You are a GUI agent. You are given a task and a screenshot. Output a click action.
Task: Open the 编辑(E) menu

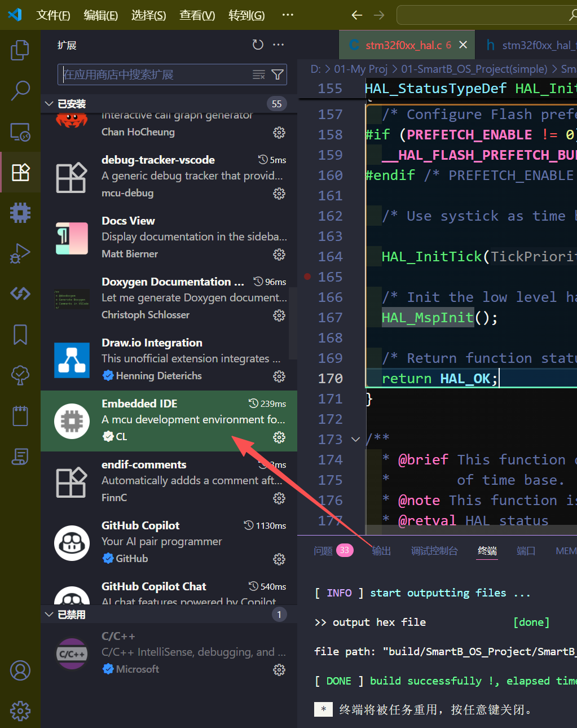click(101, 15)
